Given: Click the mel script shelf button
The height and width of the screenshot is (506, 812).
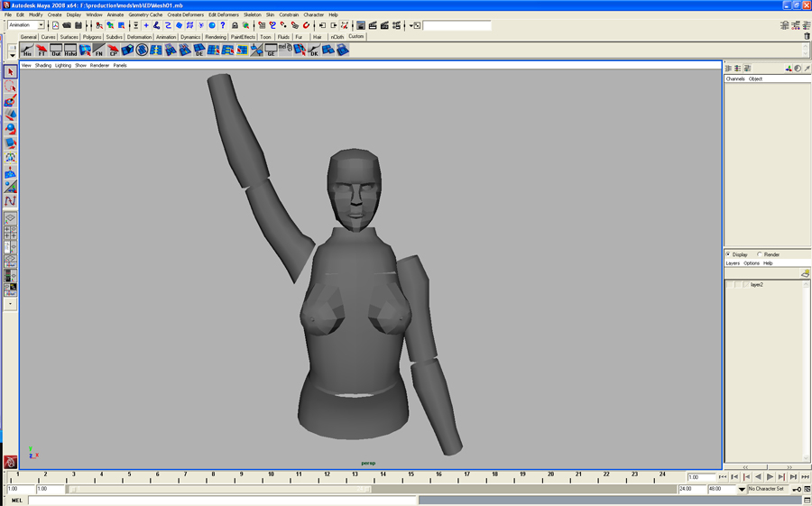Looking at the screenshot, I should click(x=285, y=51).
